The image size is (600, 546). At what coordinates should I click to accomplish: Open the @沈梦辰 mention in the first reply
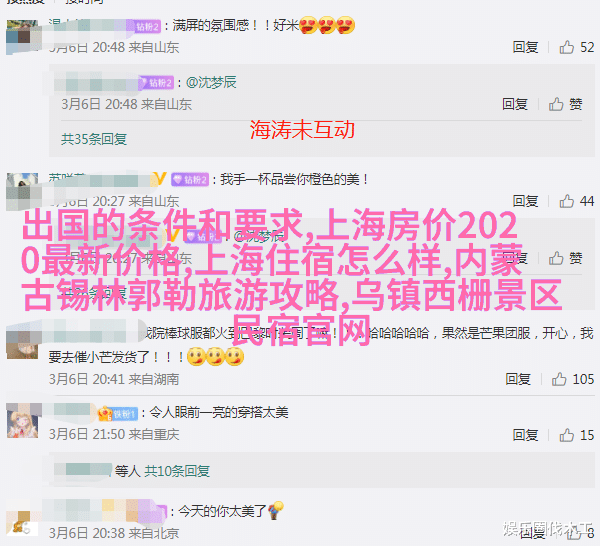(211, 83)
